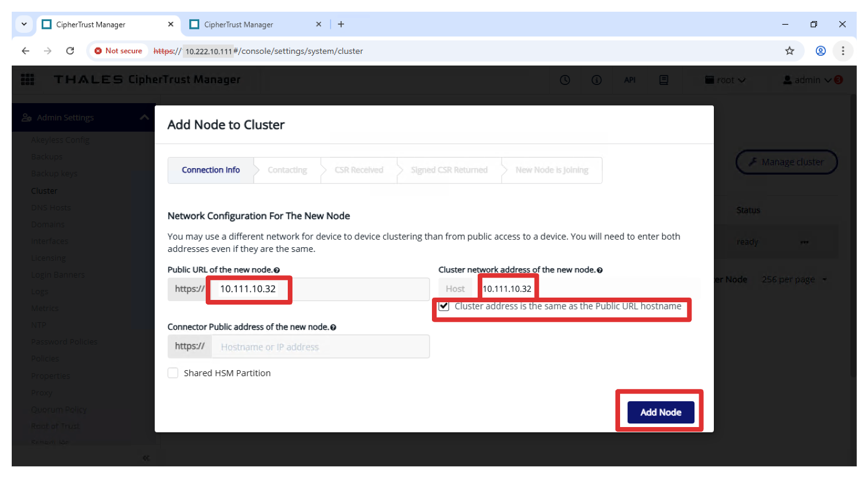The height and width of the screenshot is (478, 868).
Task: Reload the current page
Action: 70,51
